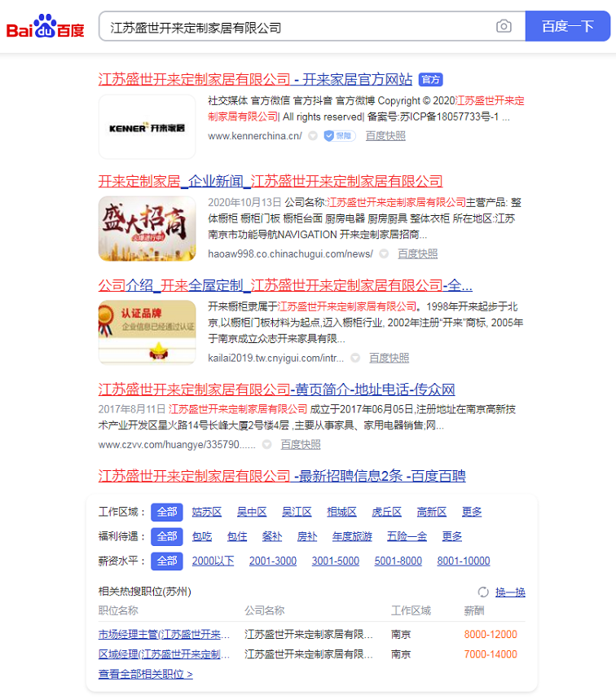This screenshot has height=700, width=616.
Task: Open the 认证品牌 thumbnail image
Action: (x=147, y=332)
